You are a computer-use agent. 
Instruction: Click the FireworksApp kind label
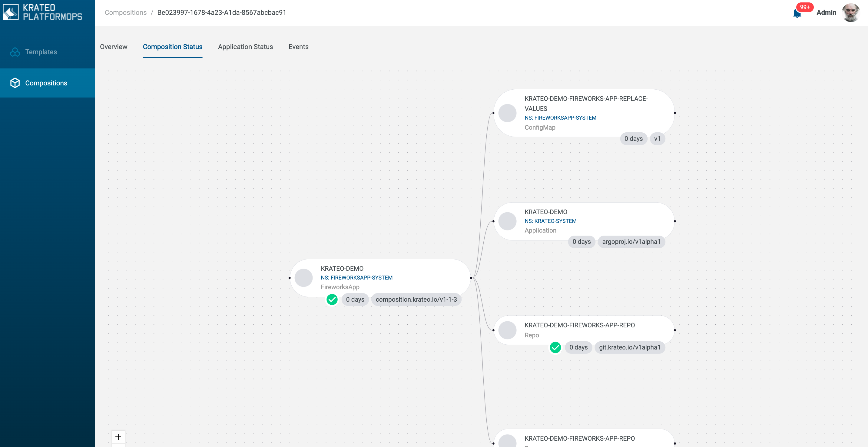coord(340,287)
